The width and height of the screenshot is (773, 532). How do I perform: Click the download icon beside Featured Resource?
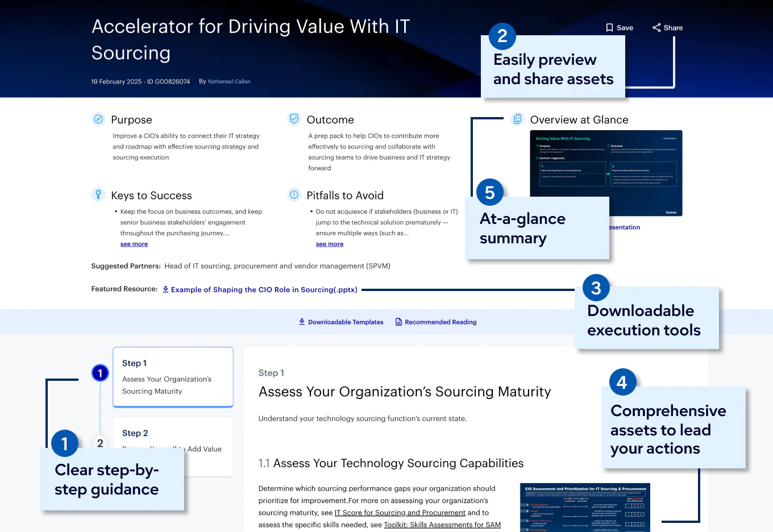[165, 289]
